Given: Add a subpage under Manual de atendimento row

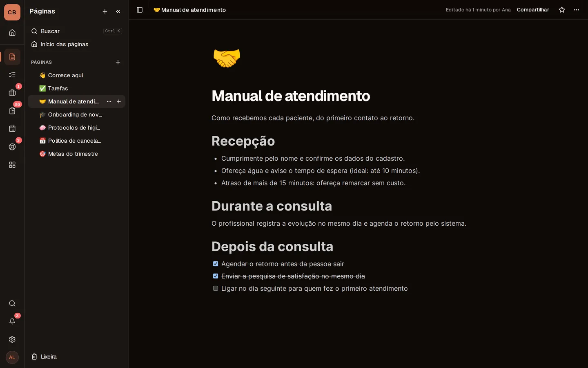Looking at the screenshot, I should pyautogui.click(x=119, y=101).
